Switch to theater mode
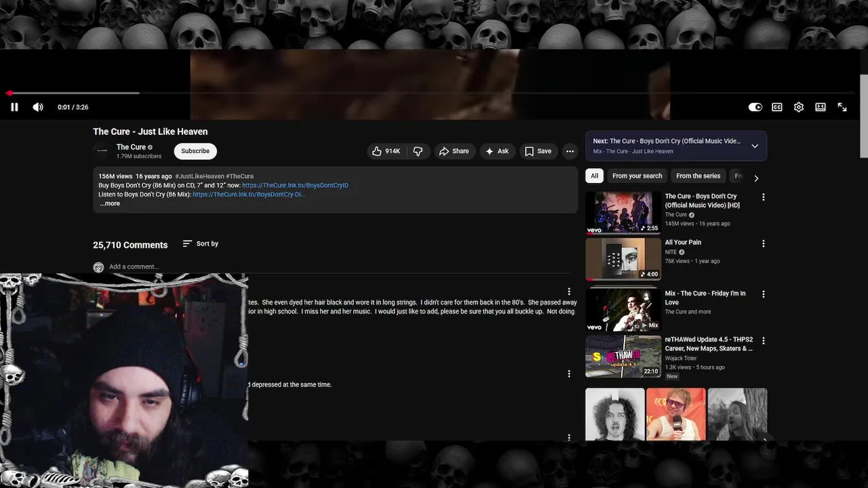Screen dimensions: 868x488 pos(821,107)
